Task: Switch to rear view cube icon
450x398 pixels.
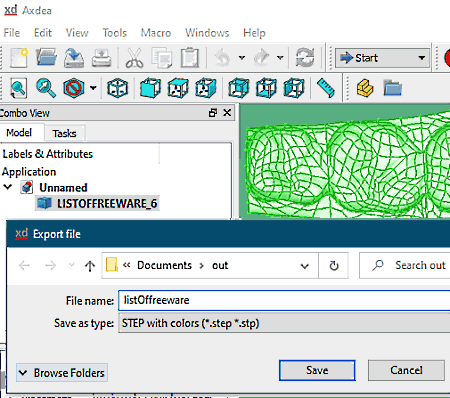Action: [238, 88]
